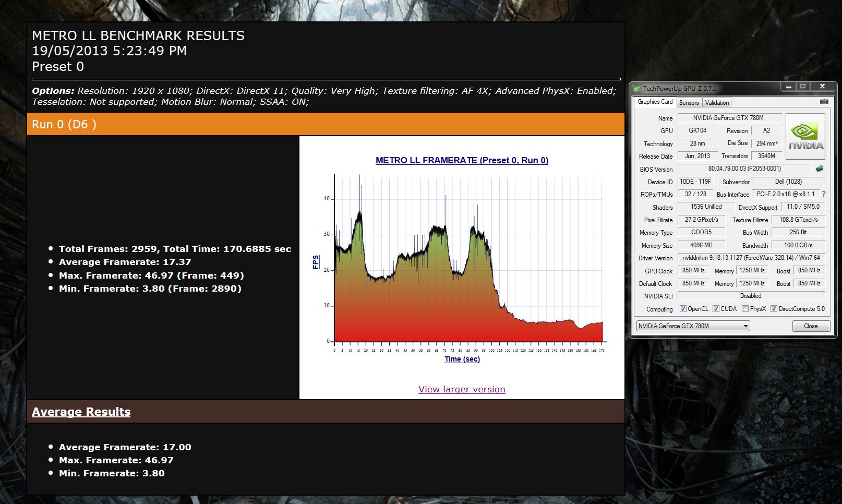The height and width of the screenshot is (504, 842).
Task: Close the GPU-Z window with X
Action: [x=822, y=87]
